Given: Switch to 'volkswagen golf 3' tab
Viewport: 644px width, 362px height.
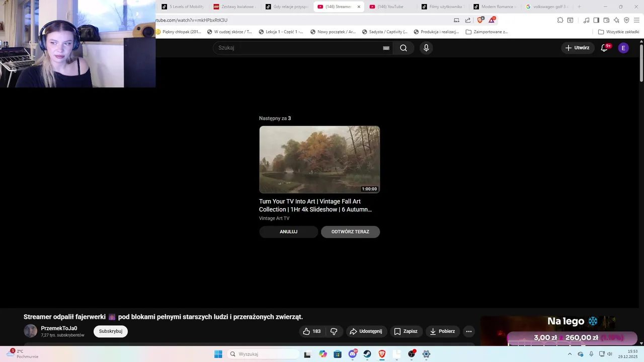Looking at the screenshot, I should point(547,7).
